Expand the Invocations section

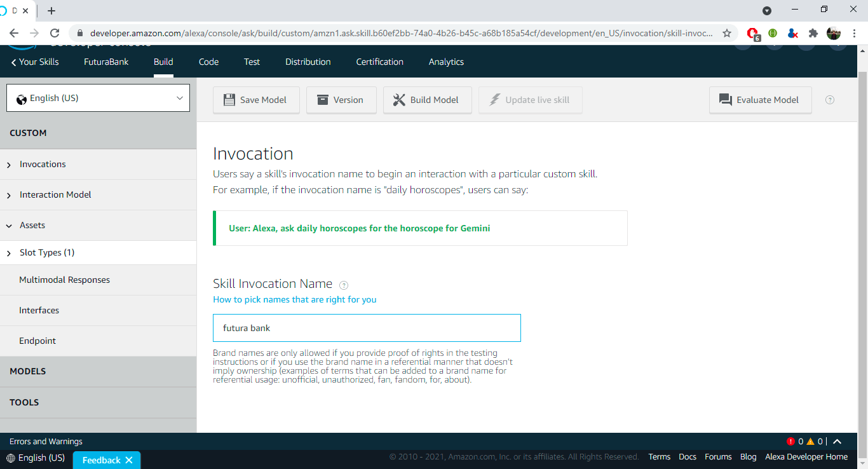coord(98,164)
